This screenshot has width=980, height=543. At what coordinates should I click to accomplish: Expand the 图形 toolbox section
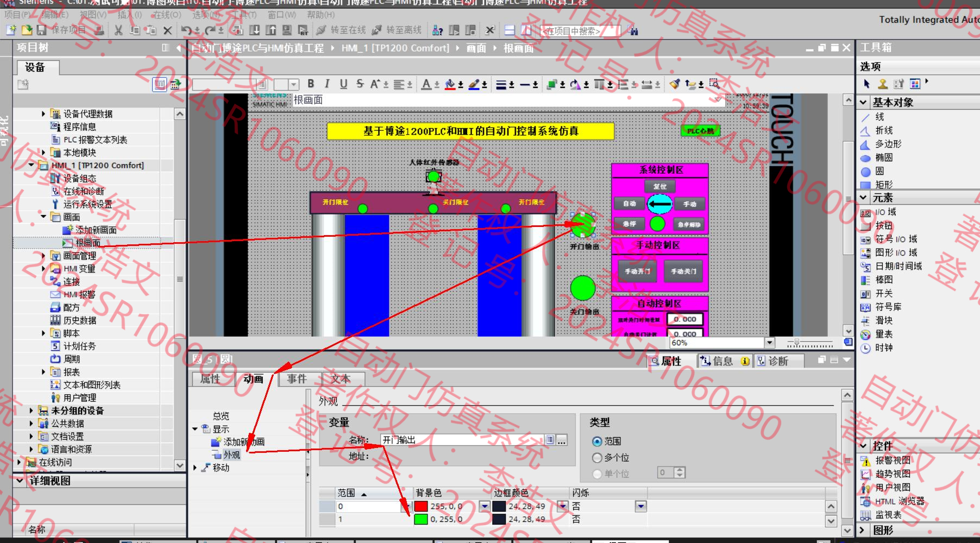click(863, 530)
